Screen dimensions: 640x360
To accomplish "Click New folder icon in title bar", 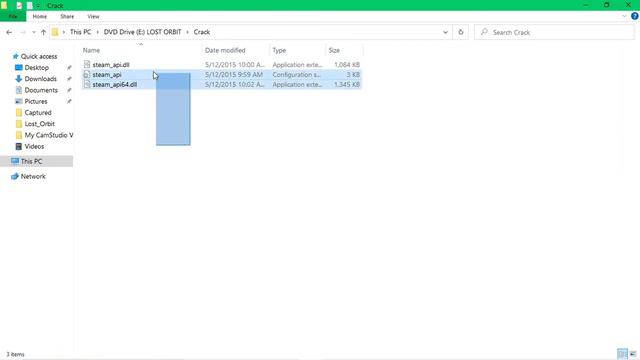I will pyautogui.click(x=30, y=5).
